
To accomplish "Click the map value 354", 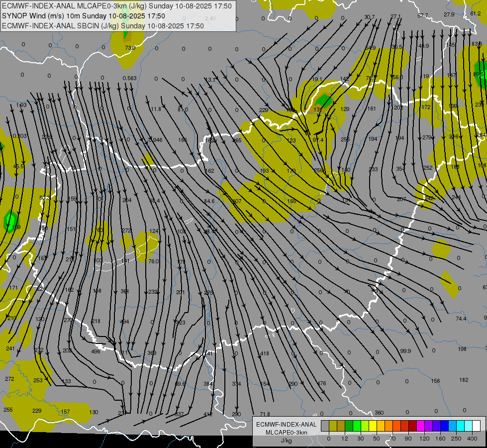I will point(400,169).
